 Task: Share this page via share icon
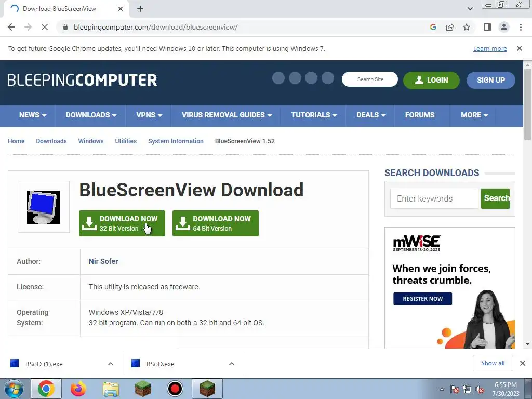(x=450, y=27)
